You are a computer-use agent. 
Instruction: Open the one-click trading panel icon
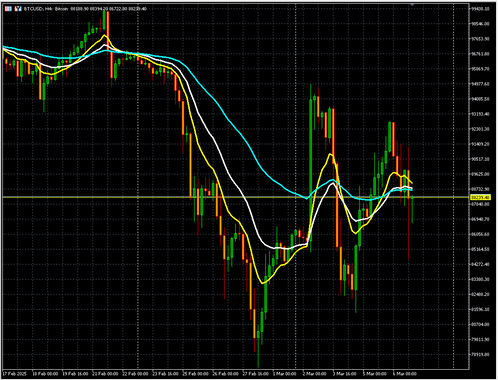8,9
